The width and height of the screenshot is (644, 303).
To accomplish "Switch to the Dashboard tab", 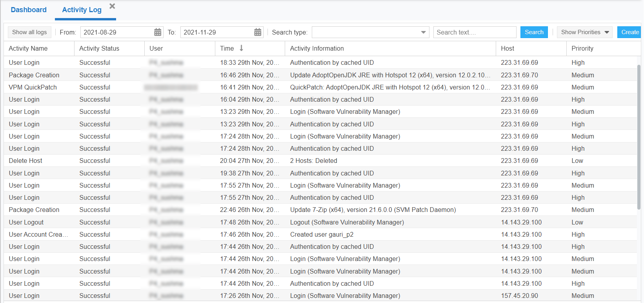I will [x=29, y=10].
